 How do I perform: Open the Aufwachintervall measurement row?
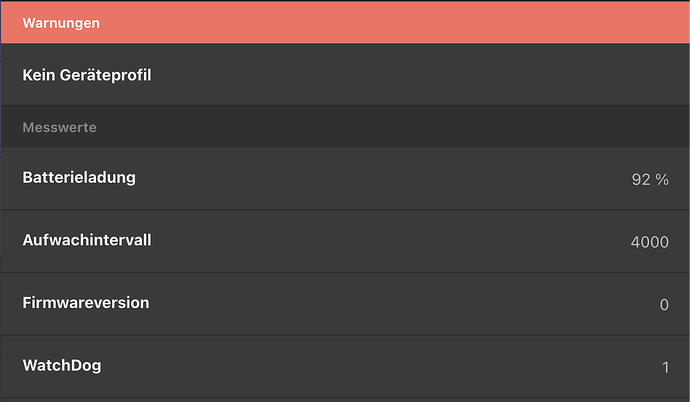[345, 241]
